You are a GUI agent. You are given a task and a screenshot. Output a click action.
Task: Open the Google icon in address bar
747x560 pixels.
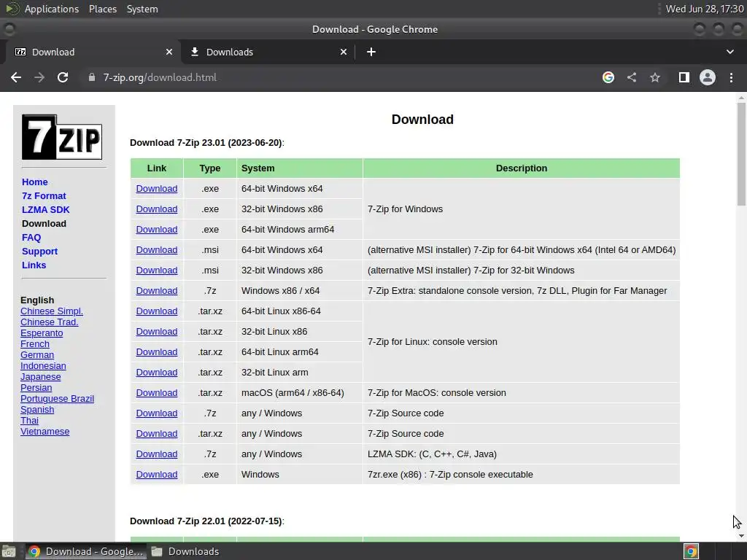(608, 77)
